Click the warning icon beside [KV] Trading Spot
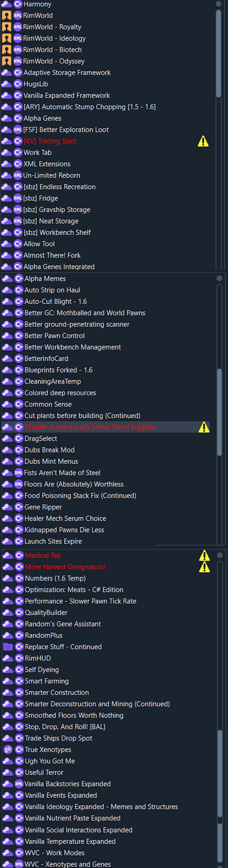The width and height of the screenshot is (228, 868). coord(203,141)
